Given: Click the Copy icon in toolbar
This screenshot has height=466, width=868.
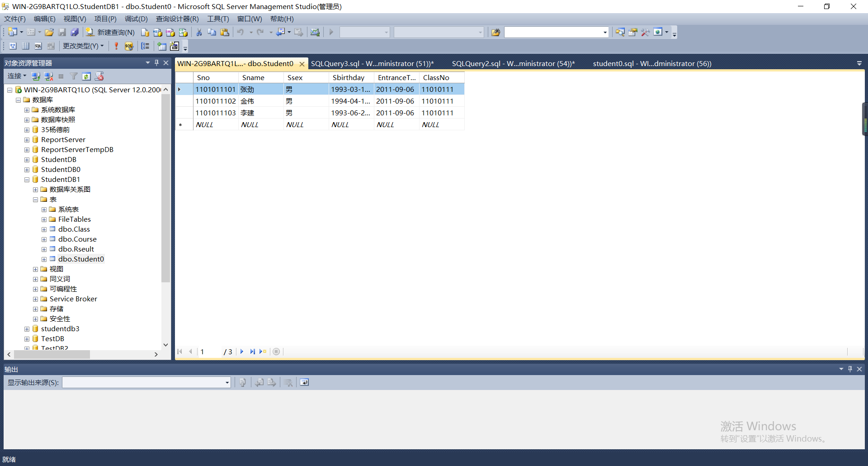Looking at the screenshot, I should click(212, 32).
